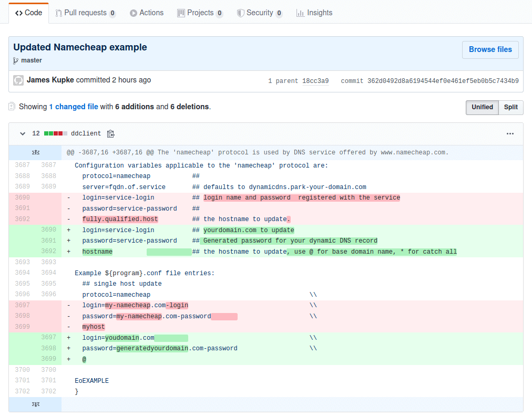Open the Code tab
Viewport: 532px width, 417px height.
(28, 13)
